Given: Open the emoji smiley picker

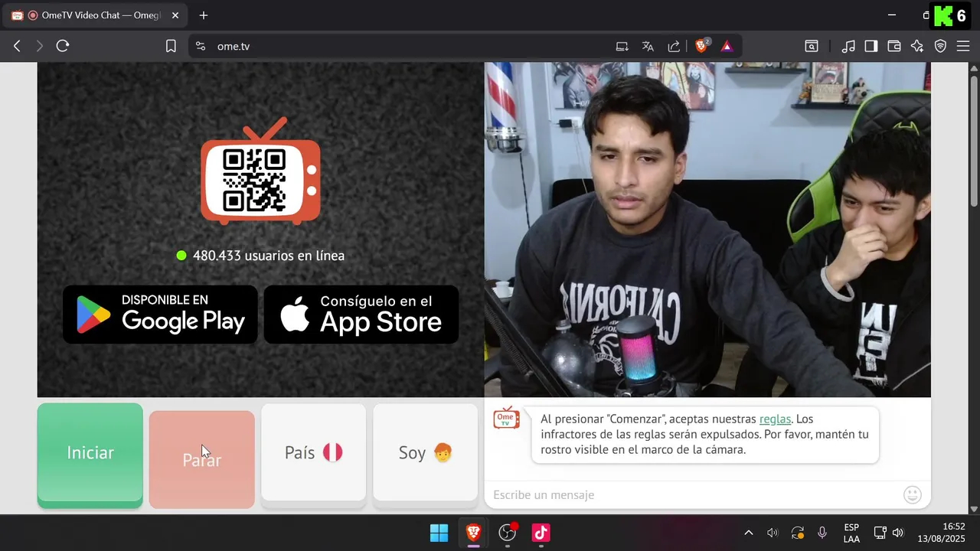Looking at the screenshot, I should pos(913,495).
